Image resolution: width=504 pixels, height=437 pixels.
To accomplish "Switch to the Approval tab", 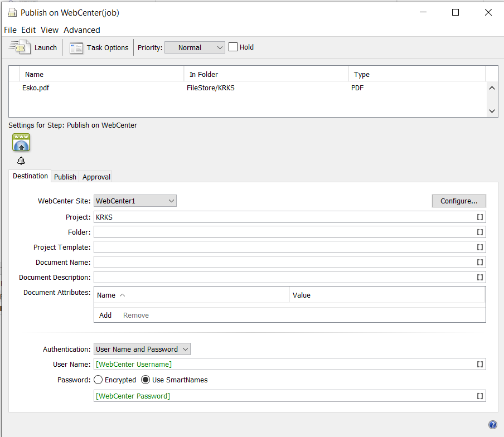I will point(95,176).
